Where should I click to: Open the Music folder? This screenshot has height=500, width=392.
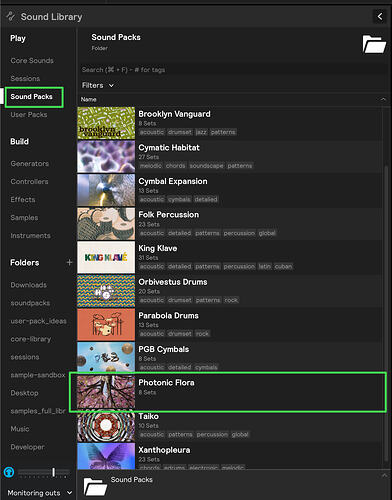coord(20,429)
